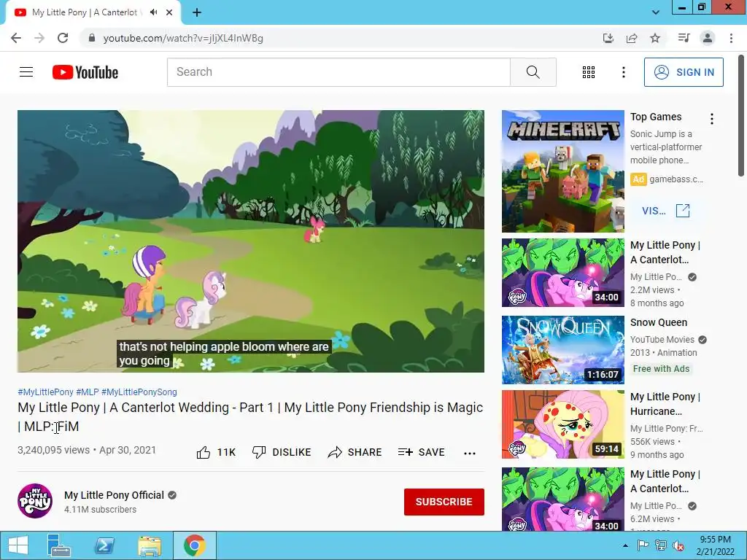Close the My Little Pony tab
Screen dimensions: 747x560
point(169,12)
